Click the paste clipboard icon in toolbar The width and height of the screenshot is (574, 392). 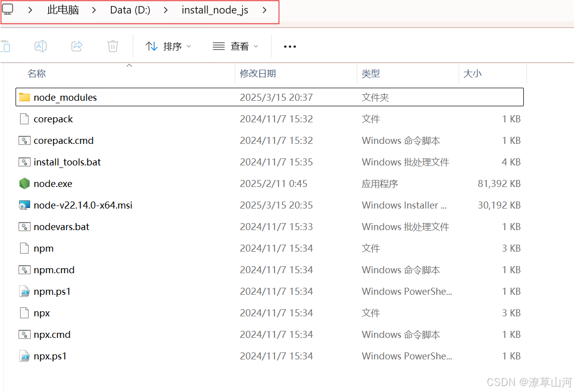coord(5,47)
